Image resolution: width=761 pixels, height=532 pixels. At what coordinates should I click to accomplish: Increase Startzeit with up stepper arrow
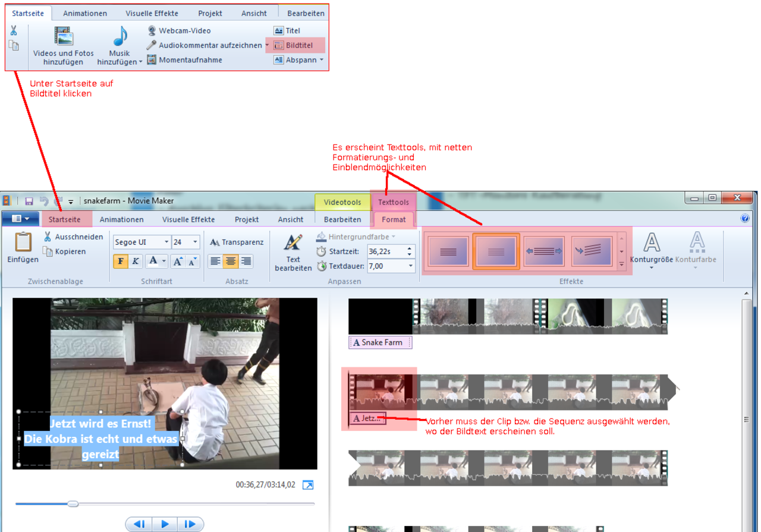coord(410,248)
